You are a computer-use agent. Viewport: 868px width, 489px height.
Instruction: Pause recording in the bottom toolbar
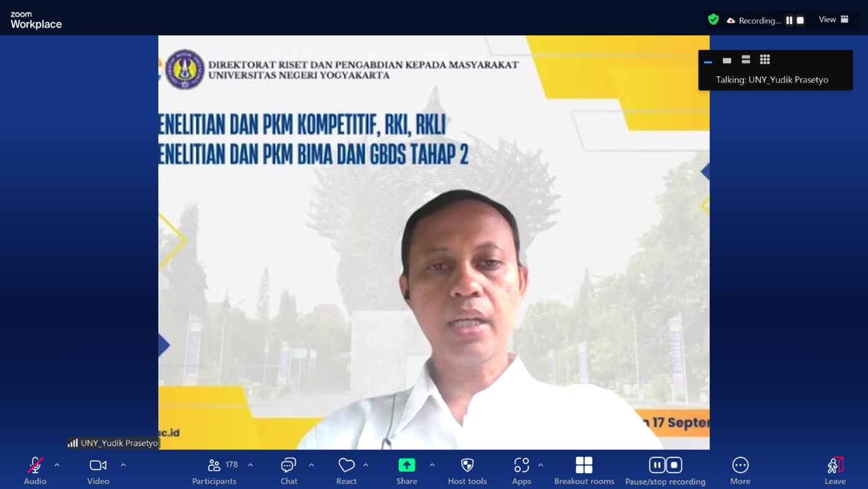click(x=657, y=465)
